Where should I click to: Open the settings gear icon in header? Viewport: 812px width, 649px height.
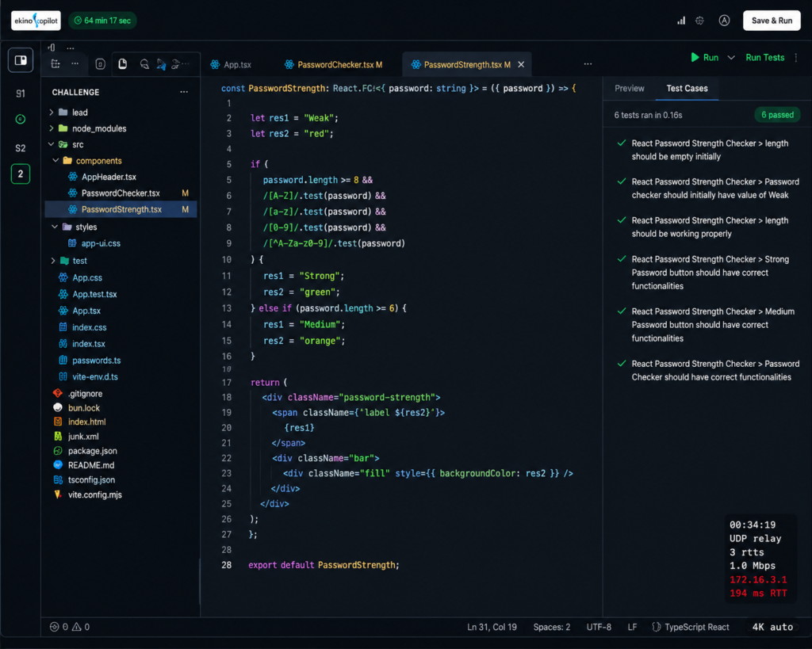tap(699, 21)
